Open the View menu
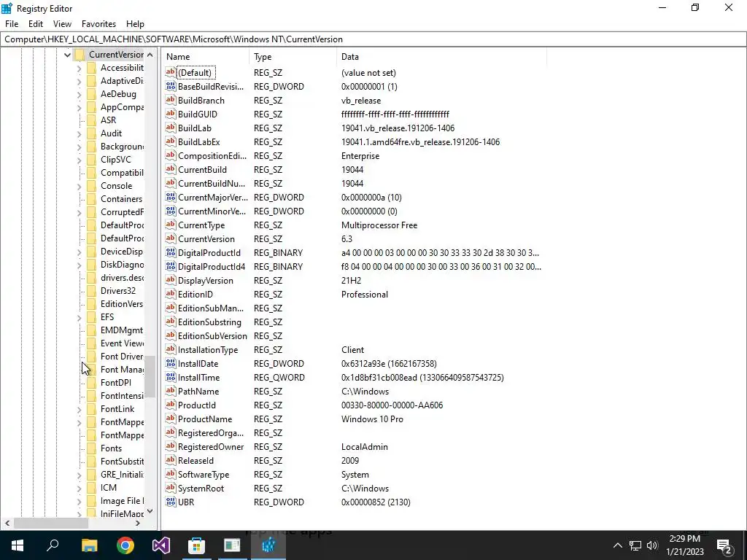The image size is (747, 560). click(62, 24)
